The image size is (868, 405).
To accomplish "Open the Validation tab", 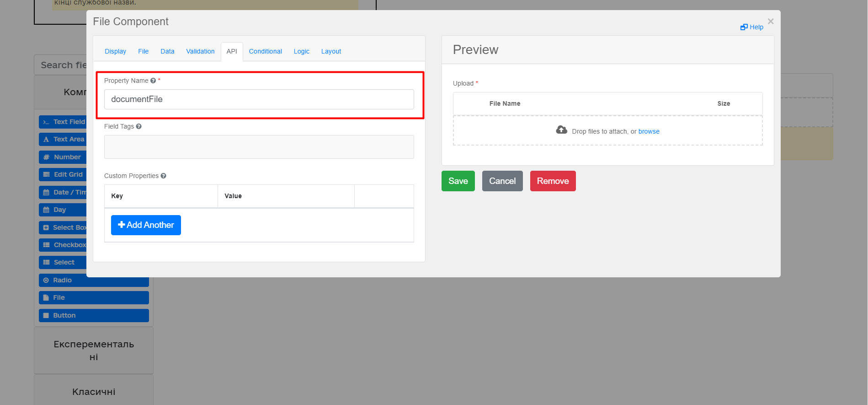I will [x=200, y=51].
